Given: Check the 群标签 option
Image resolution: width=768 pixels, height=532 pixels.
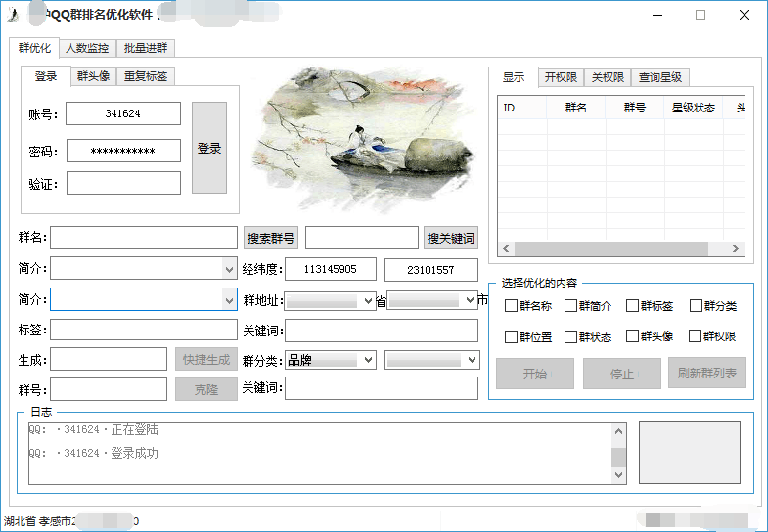Looking at the screenshot, I should [x=632, y=306].
